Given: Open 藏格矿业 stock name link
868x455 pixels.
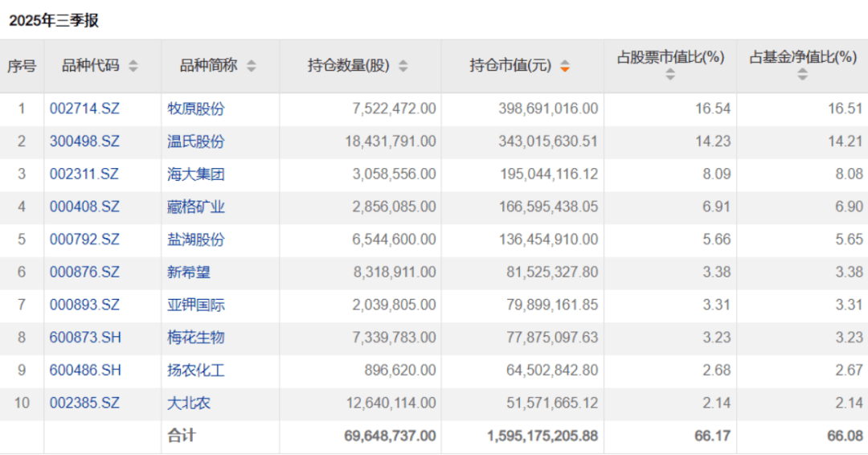Looking at the screenshot, I should click(x=196, y=207).
